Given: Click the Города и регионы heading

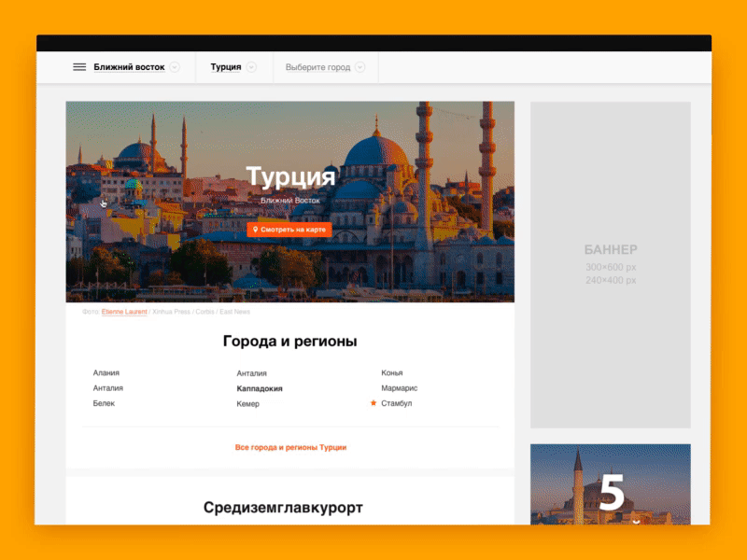Looking at the screenshot, I should tap(290, 342).
